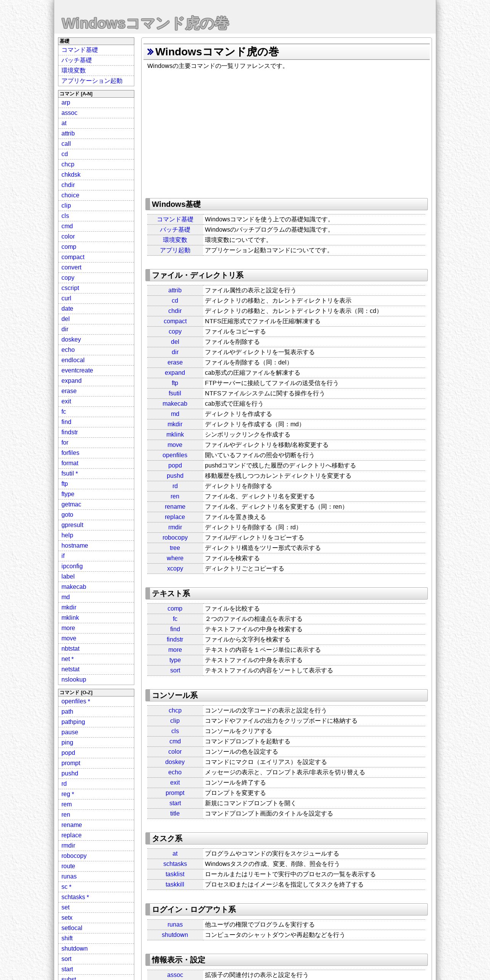Viewport: 490px width, 980px height.
Task: Open アプリケーション起動 in the sidebar
Action: (x=92, y=81)
